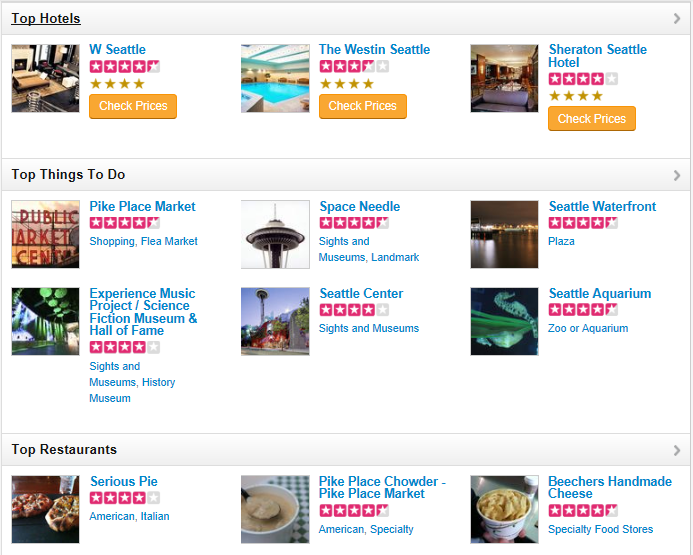Click the Space Needle pink rating stars
This screenshot has width=693, height=555.
[x=354, y=223]
